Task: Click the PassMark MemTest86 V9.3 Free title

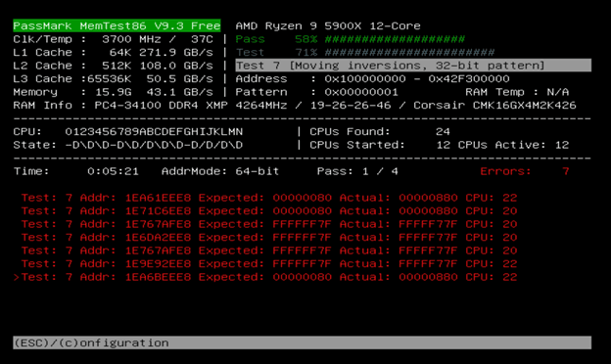Action: pos(117,25)
